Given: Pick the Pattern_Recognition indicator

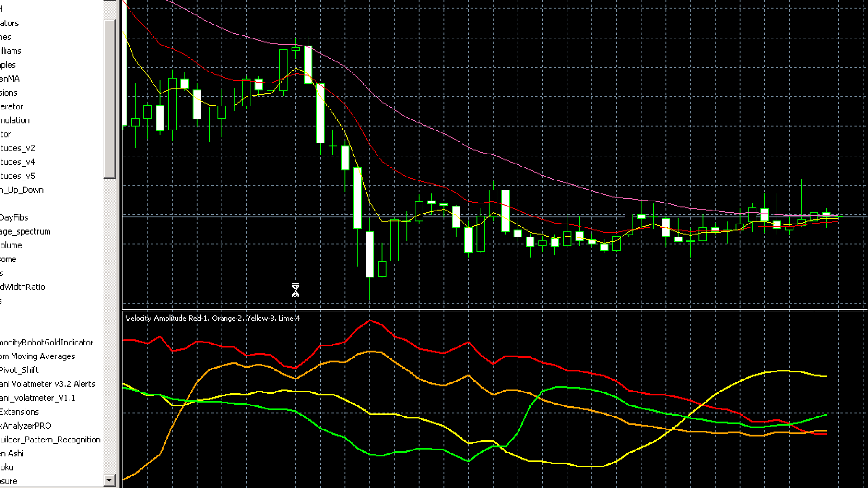Looking at the screenshot, I should pos(50,439).
